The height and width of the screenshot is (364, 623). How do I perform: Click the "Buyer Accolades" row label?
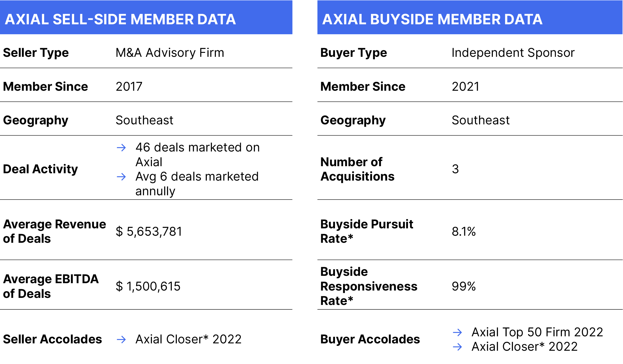pyautogui.click(x=370, y=339)
